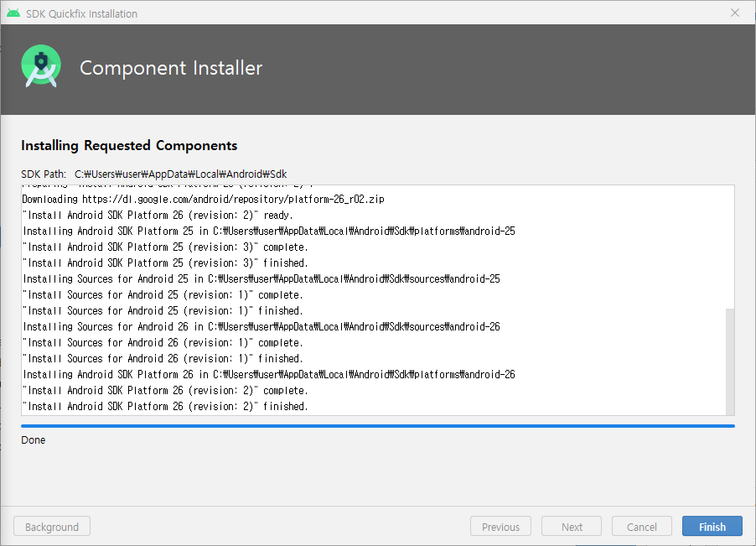
Task: Click the platform-26_r02.zip download line
Action: coord(203,200)
